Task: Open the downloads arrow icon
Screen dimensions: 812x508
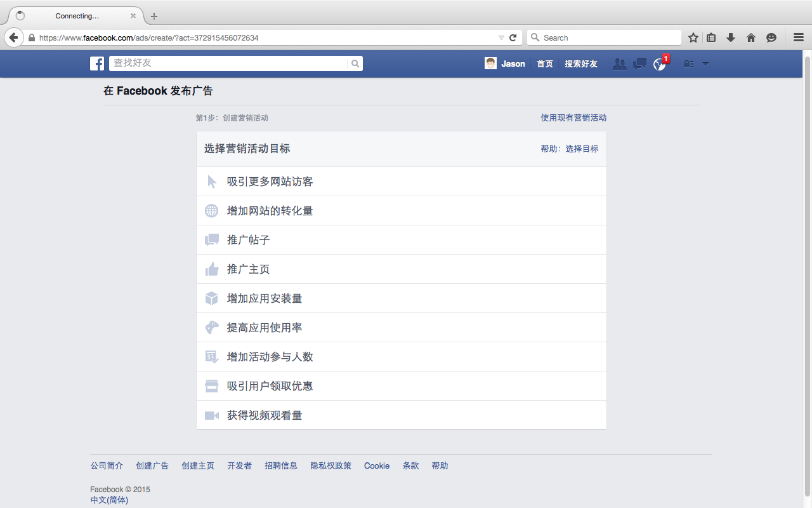Action: [x=731, y=37]
